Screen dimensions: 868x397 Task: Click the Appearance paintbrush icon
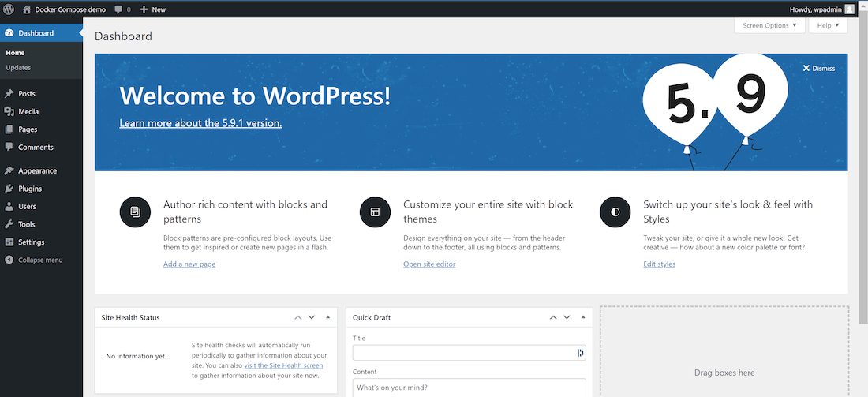point(9,170)
